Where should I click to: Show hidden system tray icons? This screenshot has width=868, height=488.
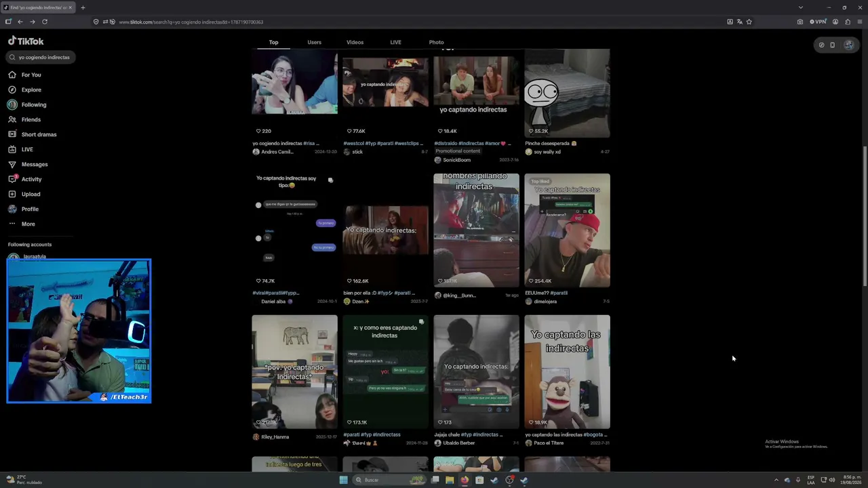[x=776, y=480]
